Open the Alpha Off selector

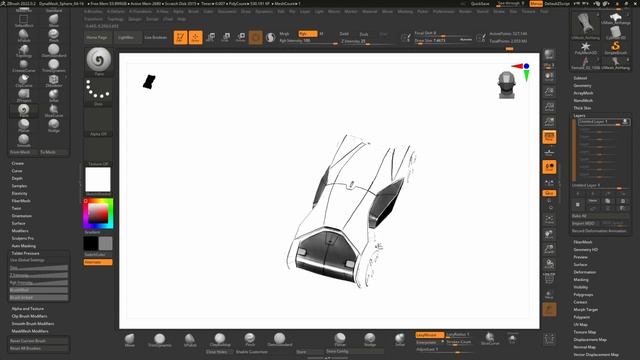click(98, 122)
